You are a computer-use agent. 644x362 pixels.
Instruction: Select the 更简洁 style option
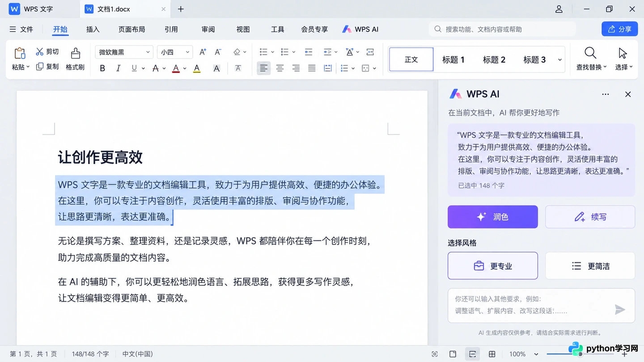click(590, 266)
